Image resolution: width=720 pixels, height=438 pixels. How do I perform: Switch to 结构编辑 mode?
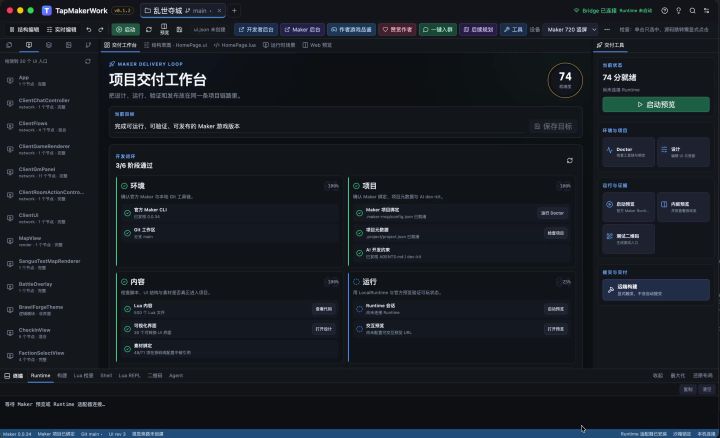click(x=24, y=29)
